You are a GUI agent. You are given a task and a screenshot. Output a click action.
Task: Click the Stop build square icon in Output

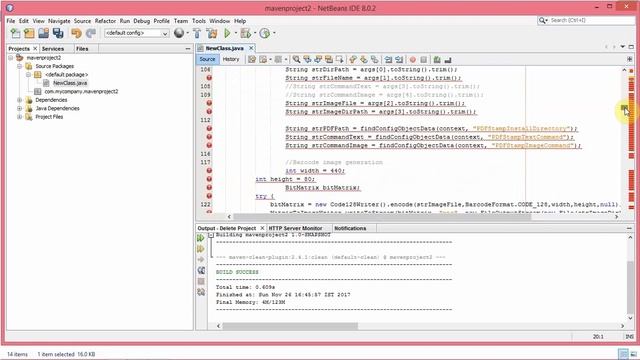pos(201,281)
